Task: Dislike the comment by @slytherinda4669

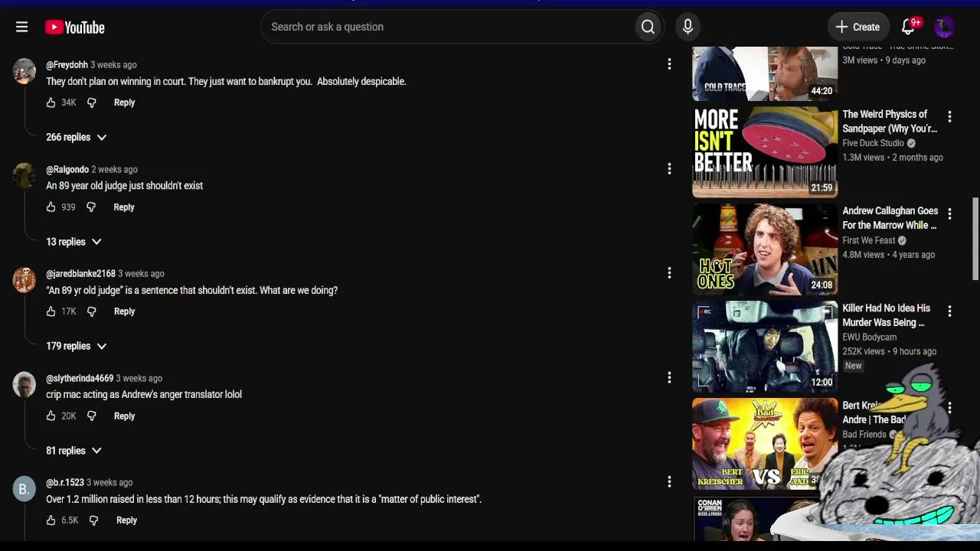Action: 92,416
